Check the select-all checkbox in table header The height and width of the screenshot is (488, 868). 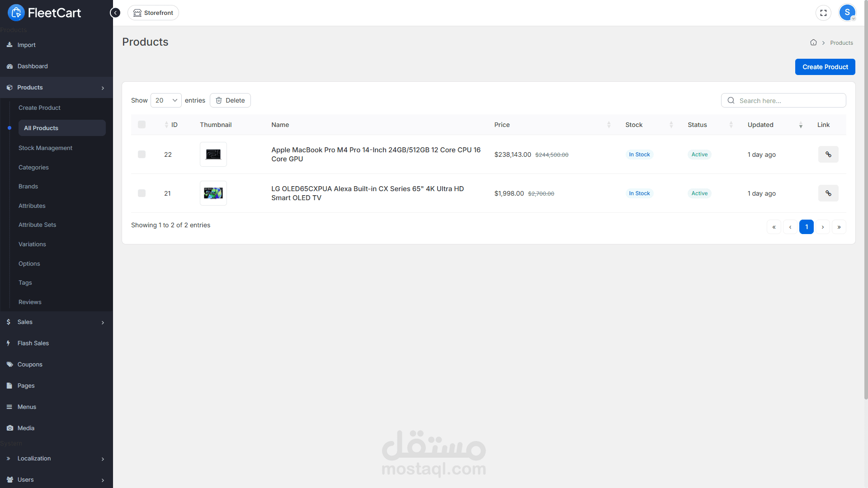[142, 125]
